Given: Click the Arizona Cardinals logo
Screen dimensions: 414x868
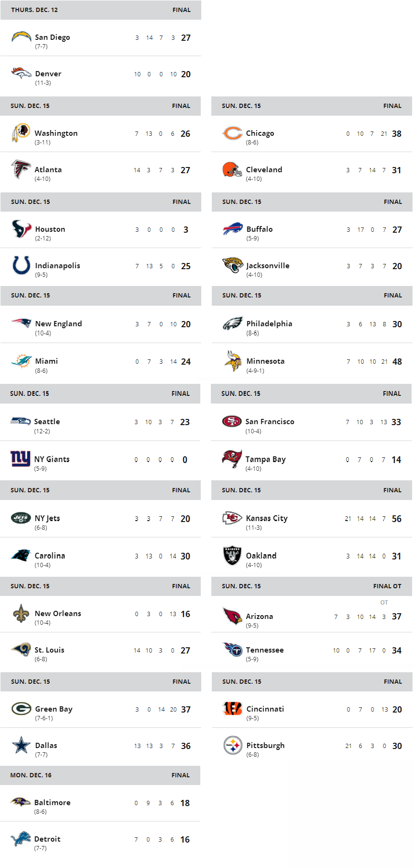Looking at the screenshot, I should (x=232, y=616).
